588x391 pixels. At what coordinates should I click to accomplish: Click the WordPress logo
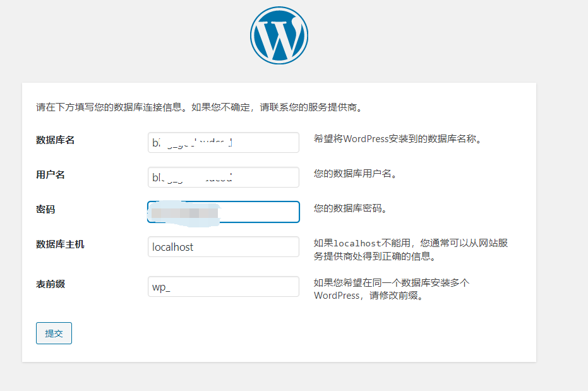pyautogui.click(x=279, y=35)
